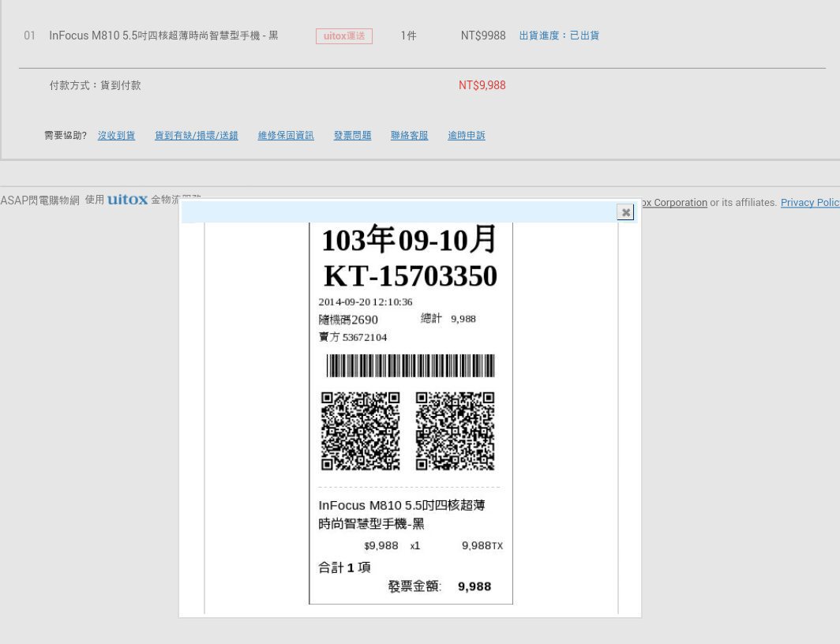840x644 pixels.
Task: Click invoice number KT-15703350
Action: pyautogui.click(x=411, y=275)
